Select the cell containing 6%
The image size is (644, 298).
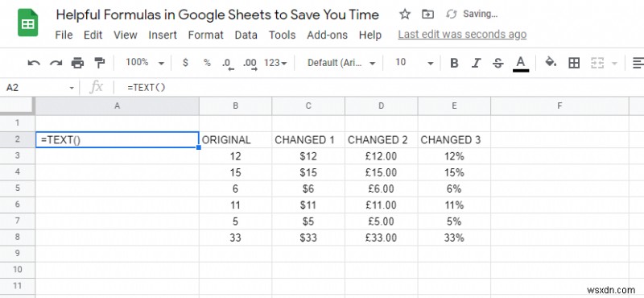(x=454, y=188)
